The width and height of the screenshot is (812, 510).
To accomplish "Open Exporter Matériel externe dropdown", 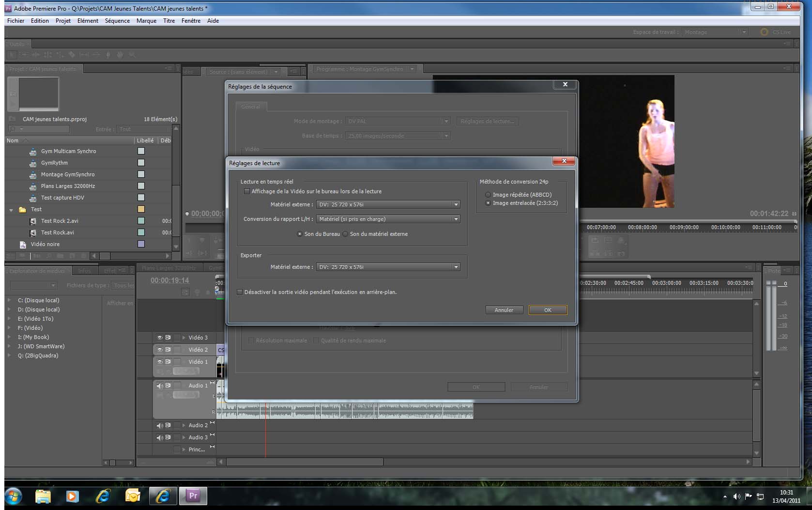I will (x=388, y=267).
